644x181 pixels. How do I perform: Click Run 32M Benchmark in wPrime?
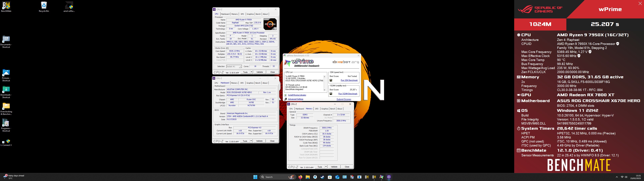[349, 80]
